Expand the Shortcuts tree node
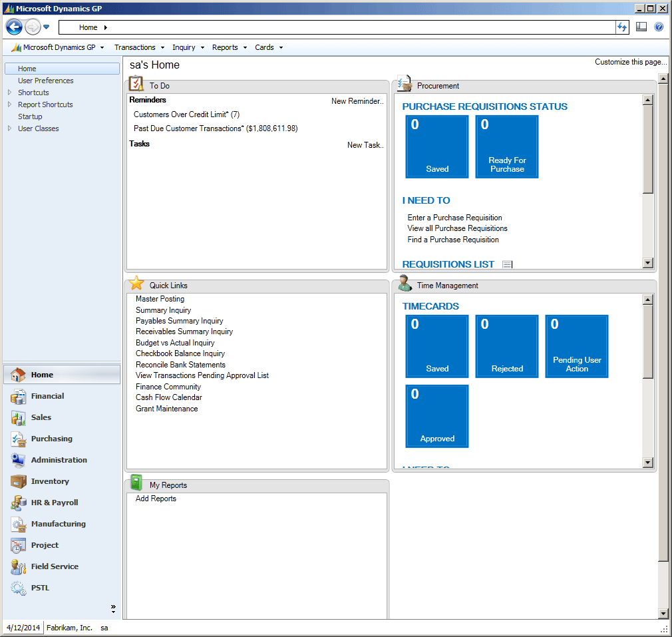This screenshot has height=637, width=672. pos(9,92)
